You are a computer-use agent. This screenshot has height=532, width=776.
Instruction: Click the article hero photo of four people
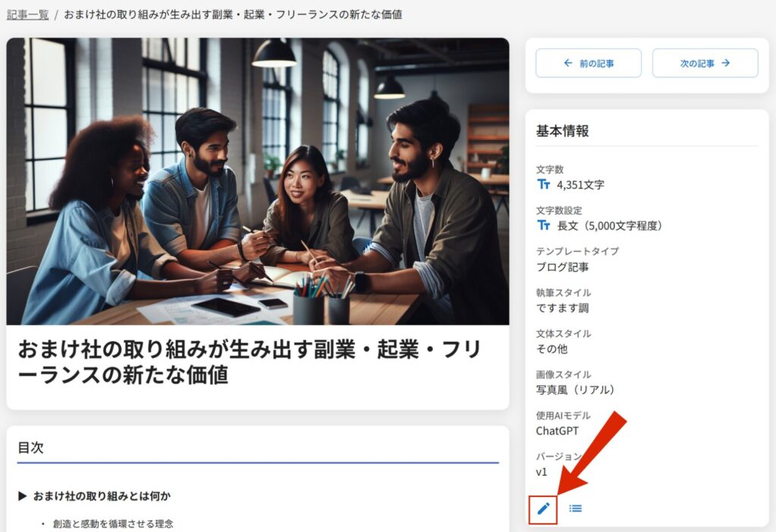coord(258,182)
